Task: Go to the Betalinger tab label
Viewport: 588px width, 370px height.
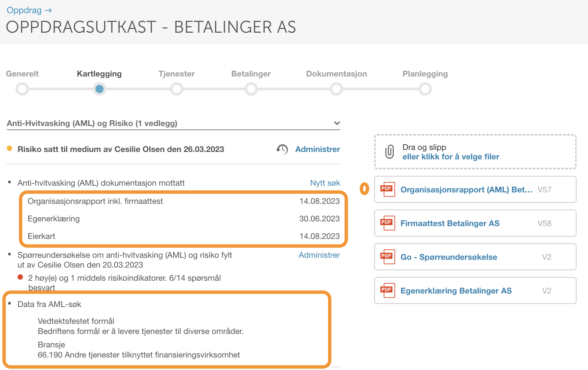Action: click(251, 74)
